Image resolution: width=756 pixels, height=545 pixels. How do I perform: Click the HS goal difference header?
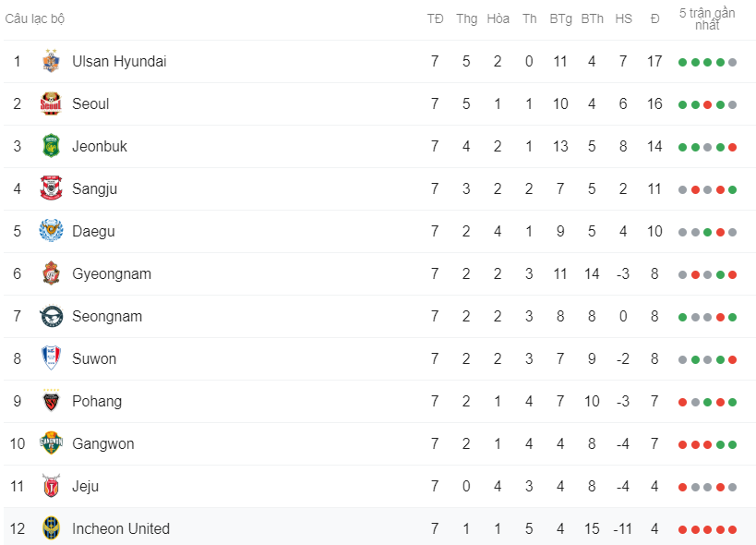[x=623, y=18]
